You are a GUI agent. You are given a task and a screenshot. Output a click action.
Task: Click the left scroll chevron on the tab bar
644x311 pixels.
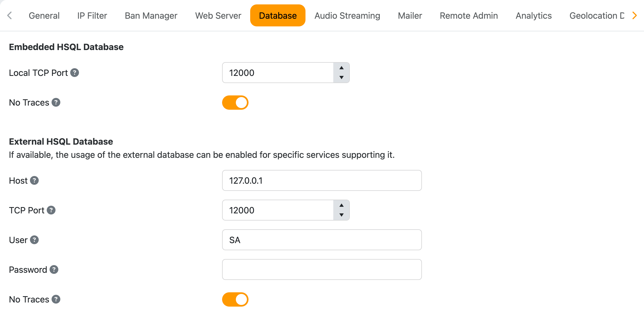point(10,15)
